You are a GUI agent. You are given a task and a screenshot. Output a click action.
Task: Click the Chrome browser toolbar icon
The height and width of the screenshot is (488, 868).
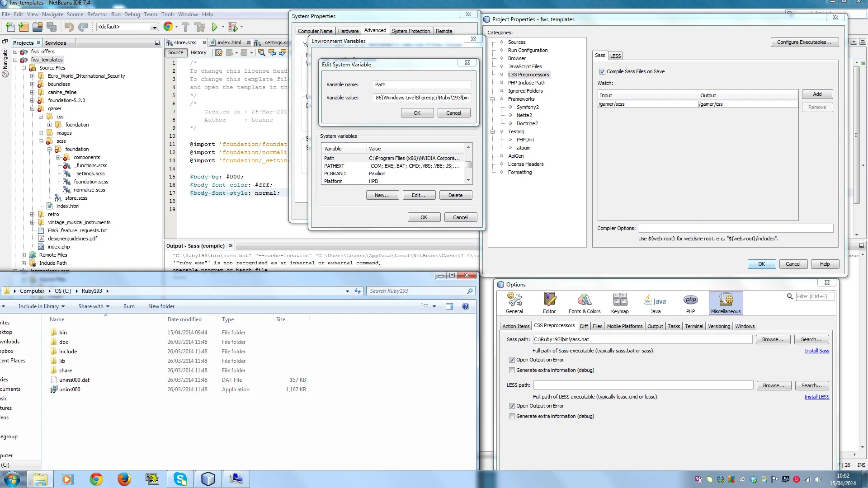click(x=168, y=27)
